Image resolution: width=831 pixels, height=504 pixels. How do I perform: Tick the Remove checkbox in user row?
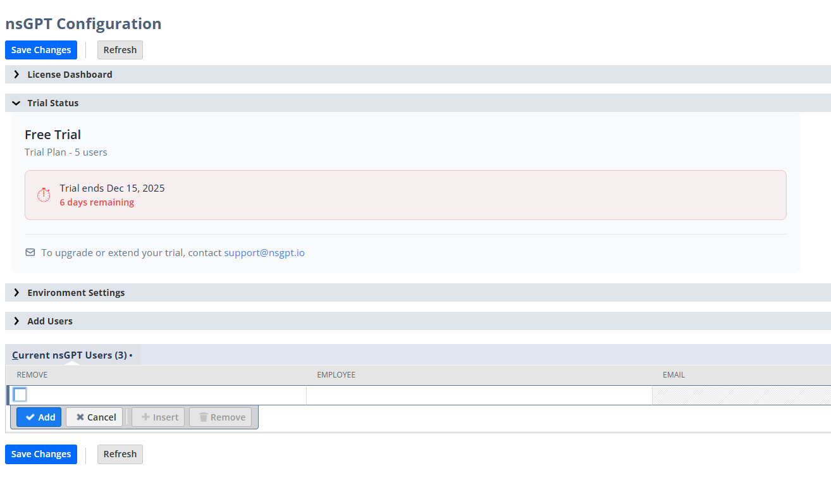pyautogui.click(x=20, y=395)
